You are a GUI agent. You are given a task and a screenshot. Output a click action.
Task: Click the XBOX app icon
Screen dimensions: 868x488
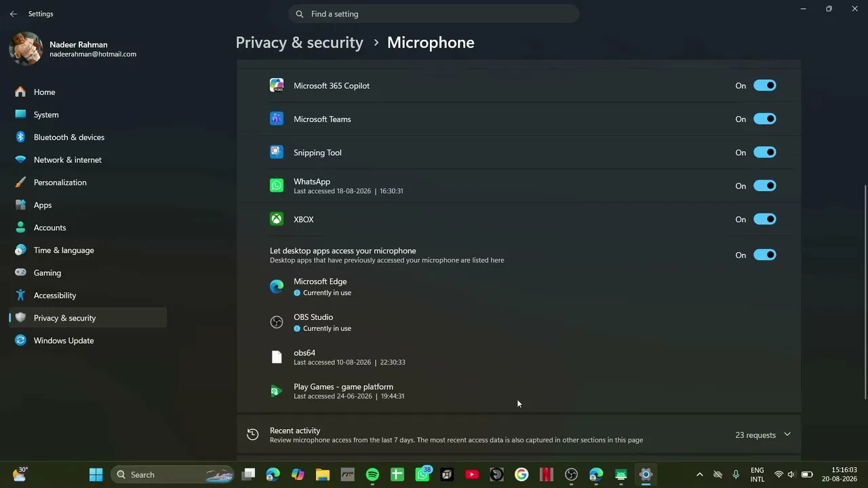(x=277, y=219)
